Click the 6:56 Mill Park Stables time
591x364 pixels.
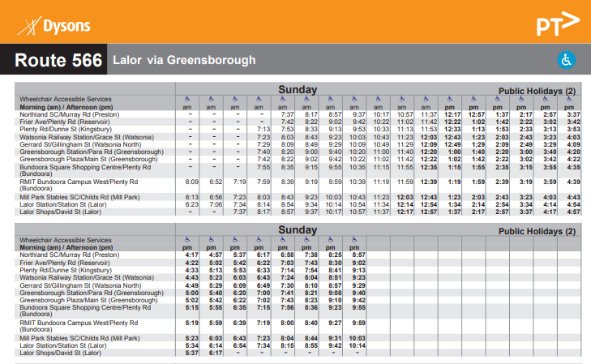(x=216, y=197)
